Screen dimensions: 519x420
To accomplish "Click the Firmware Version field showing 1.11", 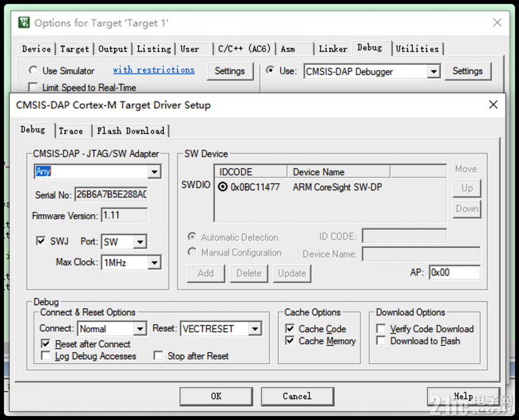I will pos(124,215).
